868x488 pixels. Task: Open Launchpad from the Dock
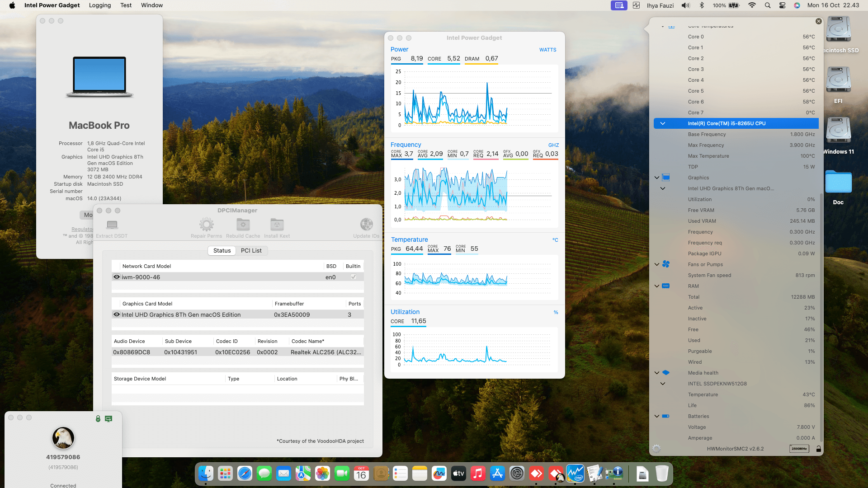pyautogui.click(x=225, y=474)
